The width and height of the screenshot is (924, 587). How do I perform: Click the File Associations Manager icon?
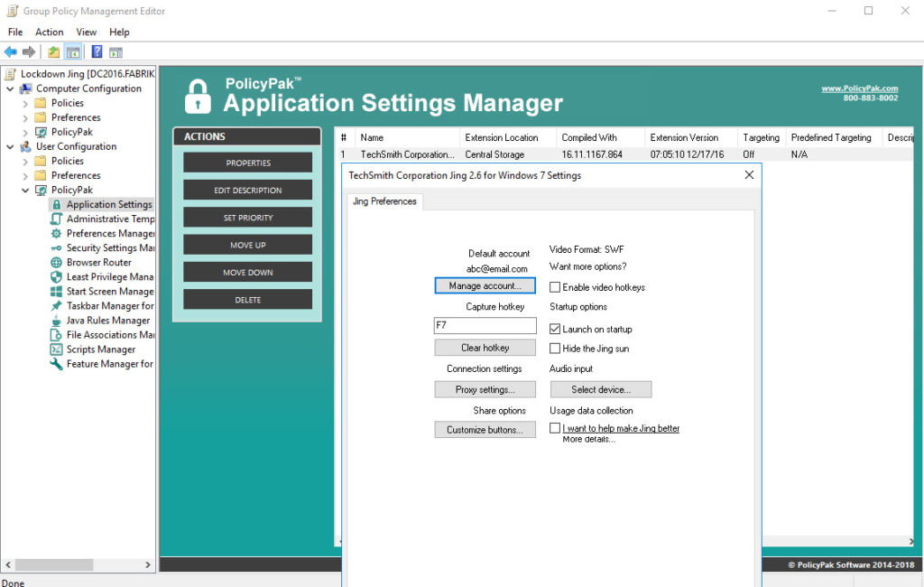pyautogui.click(x=56, y=335)
